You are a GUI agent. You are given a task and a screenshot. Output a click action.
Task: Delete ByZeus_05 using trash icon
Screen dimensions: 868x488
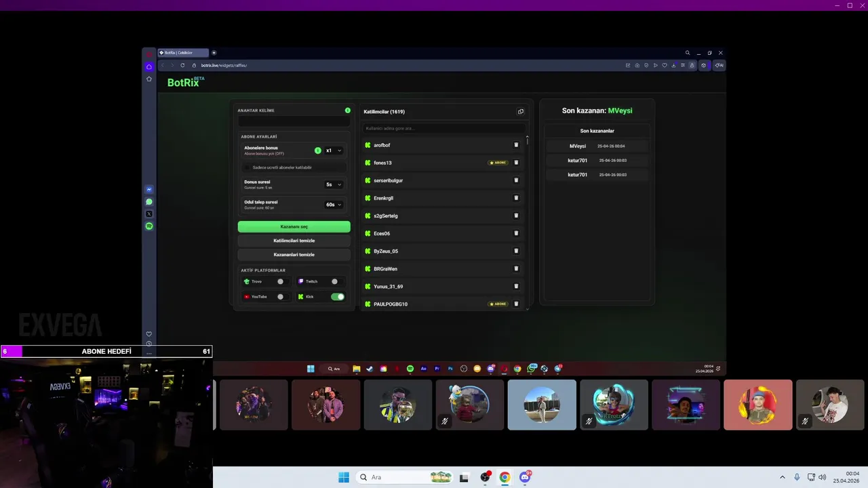[x=516, y=251]
